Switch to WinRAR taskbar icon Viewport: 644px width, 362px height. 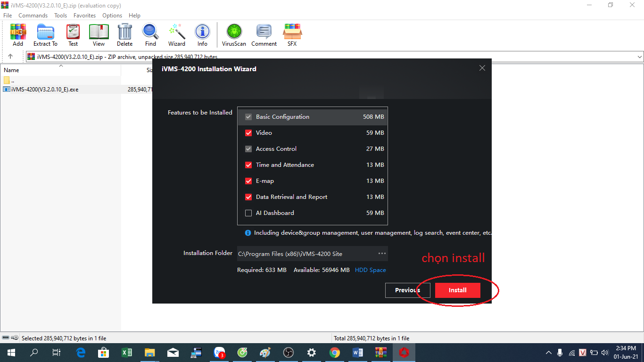tap(381, 353)
